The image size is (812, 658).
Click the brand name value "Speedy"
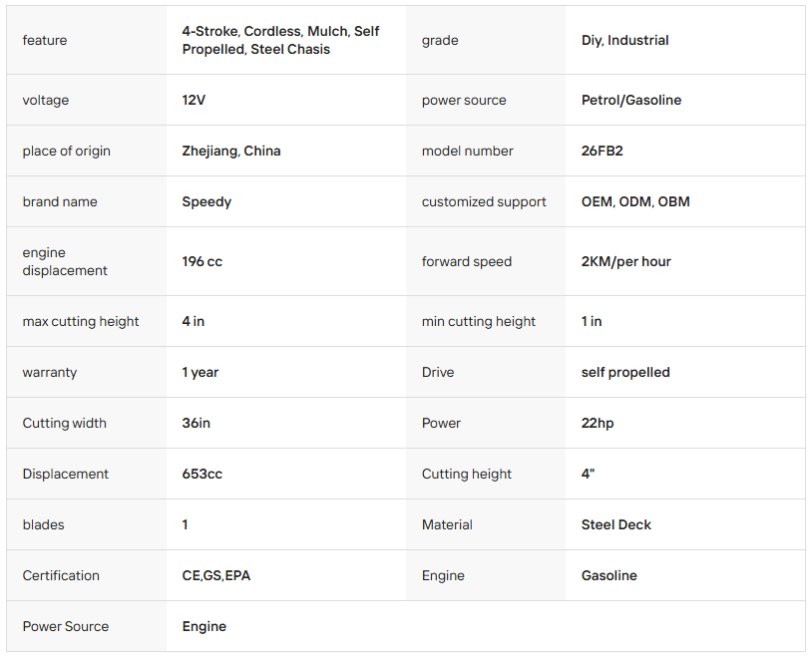pyautogui.click(x=206, y=202)
